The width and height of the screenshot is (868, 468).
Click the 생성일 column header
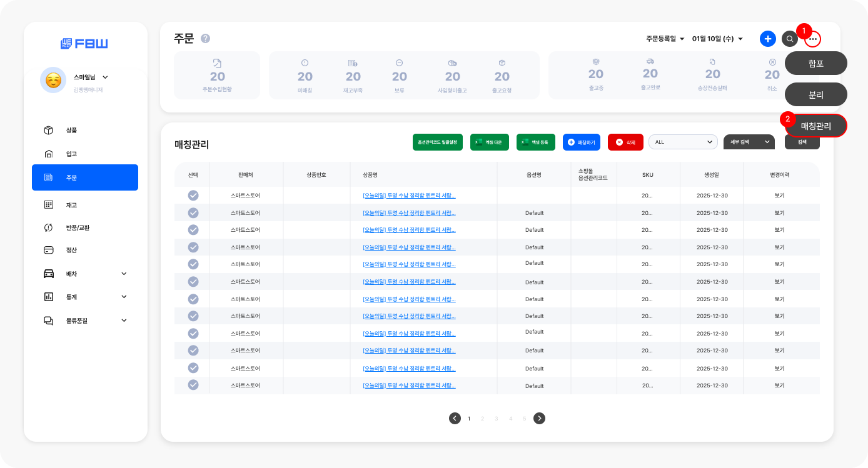click(712, 175)
